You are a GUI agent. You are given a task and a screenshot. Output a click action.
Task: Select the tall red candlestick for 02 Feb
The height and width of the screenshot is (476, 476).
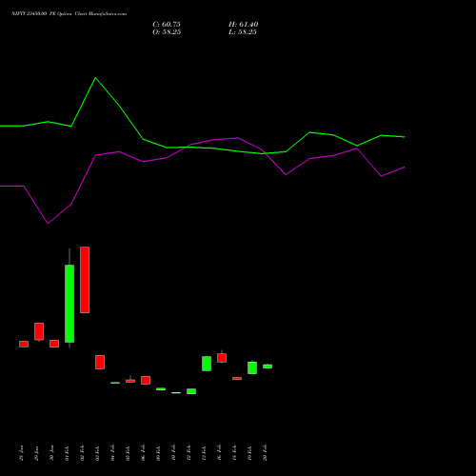click(85, 280)
